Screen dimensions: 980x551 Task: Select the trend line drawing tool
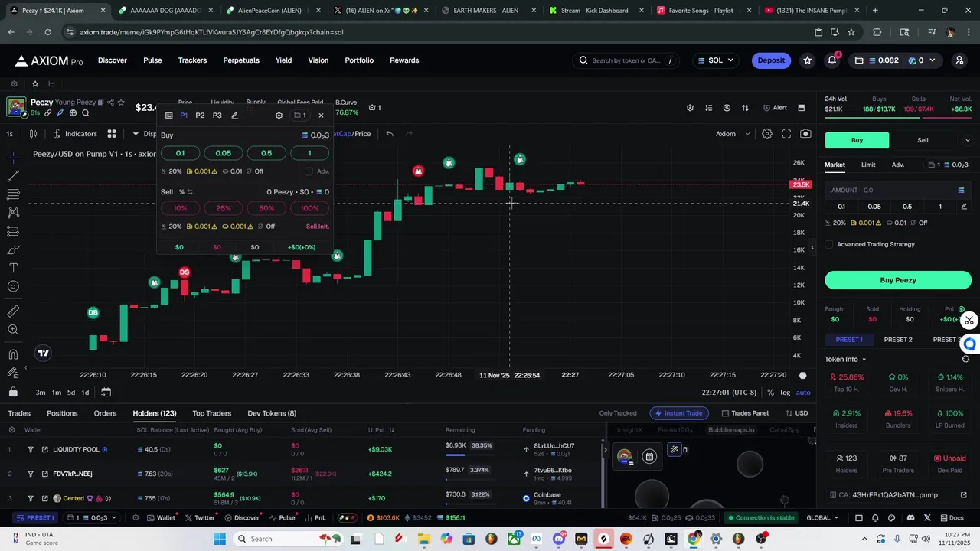tap(13, 175)
